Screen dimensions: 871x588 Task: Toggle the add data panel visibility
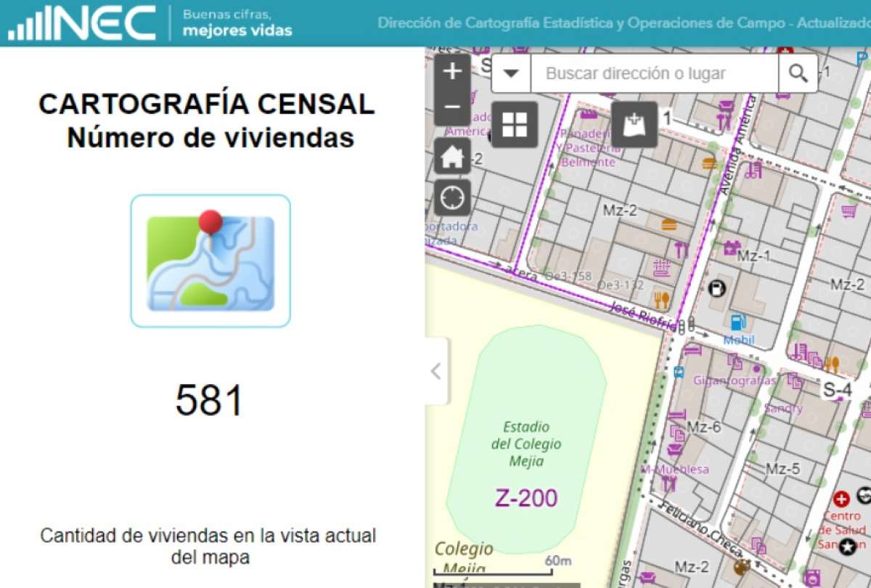(634, 125)
